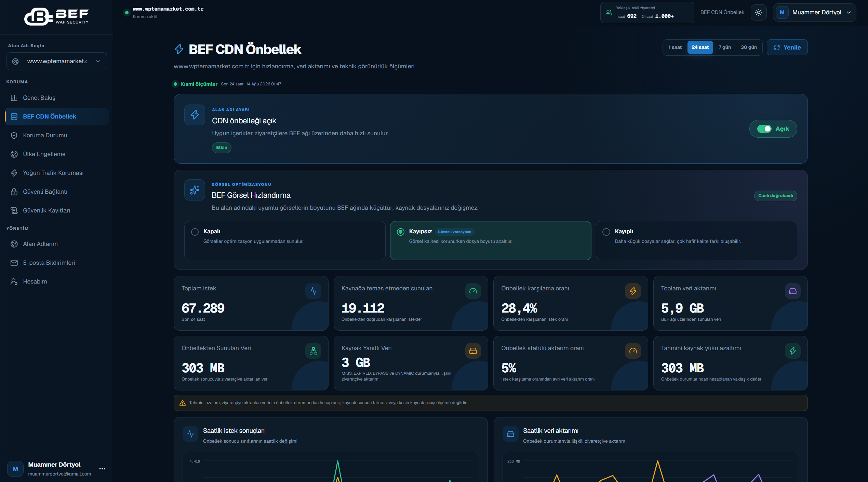The width and height of the screenshot is (868, 482).
Task: Click the lightning icon in the CDN önbelleği card
Action: click(x=195, y=115)
